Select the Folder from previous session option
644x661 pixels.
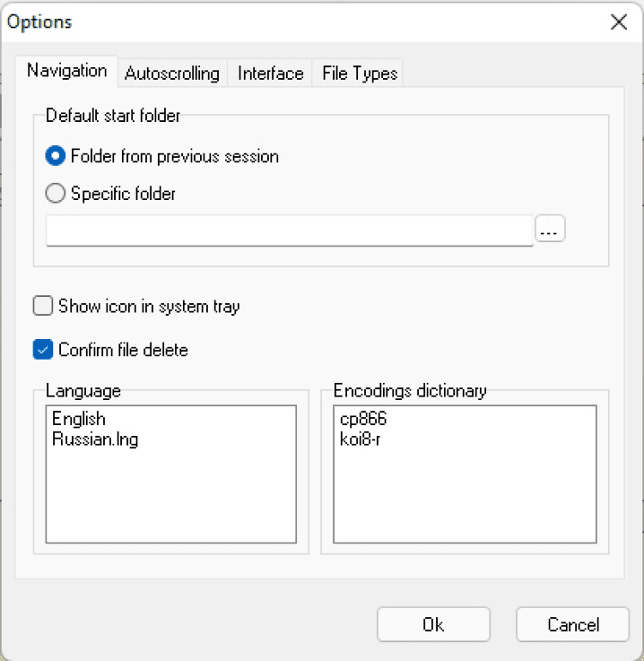(x=56, y=156)
